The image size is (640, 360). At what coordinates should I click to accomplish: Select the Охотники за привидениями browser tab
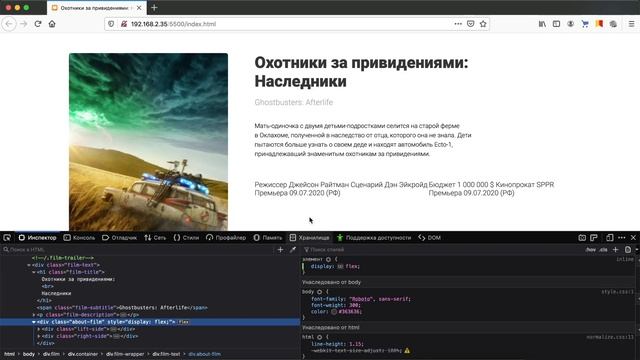(x=96, y=8)
